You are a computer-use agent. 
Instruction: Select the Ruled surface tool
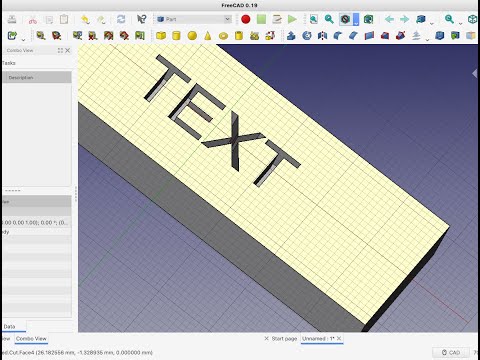[369, 35]
